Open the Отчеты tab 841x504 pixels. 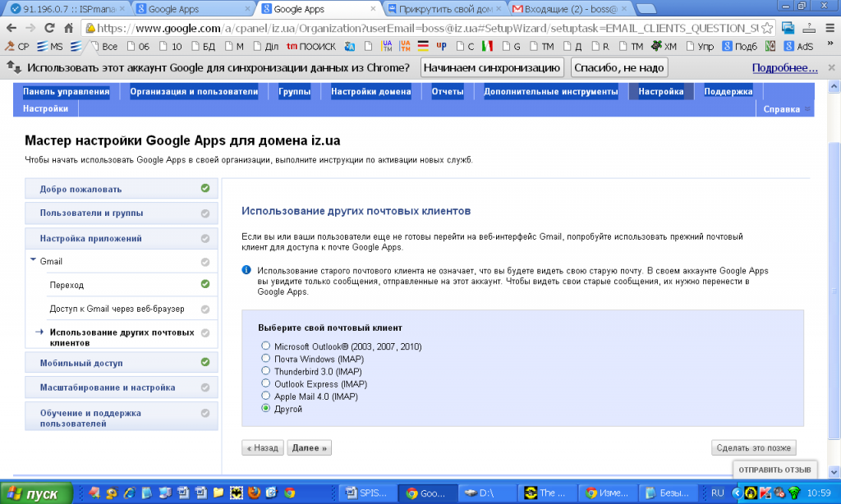pos(448,92)
